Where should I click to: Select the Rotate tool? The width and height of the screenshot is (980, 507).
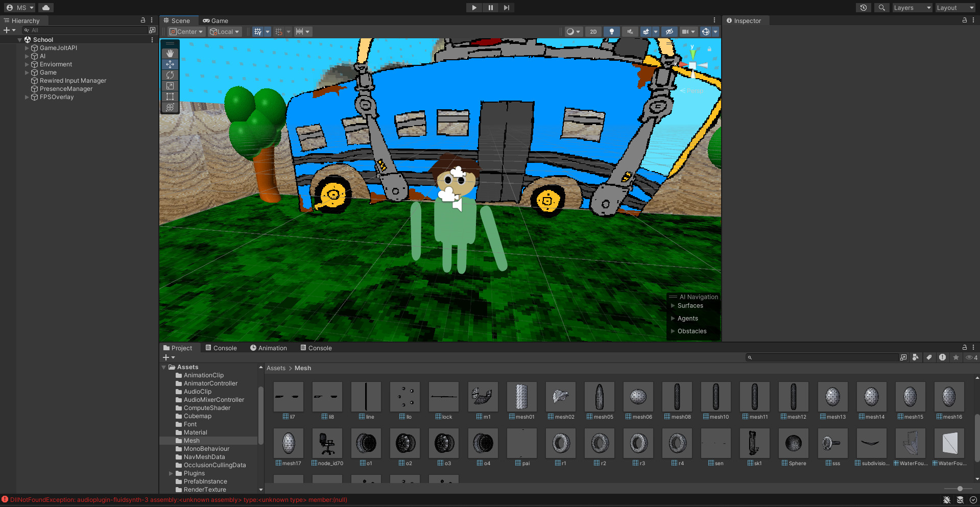(x=170, y=75)
